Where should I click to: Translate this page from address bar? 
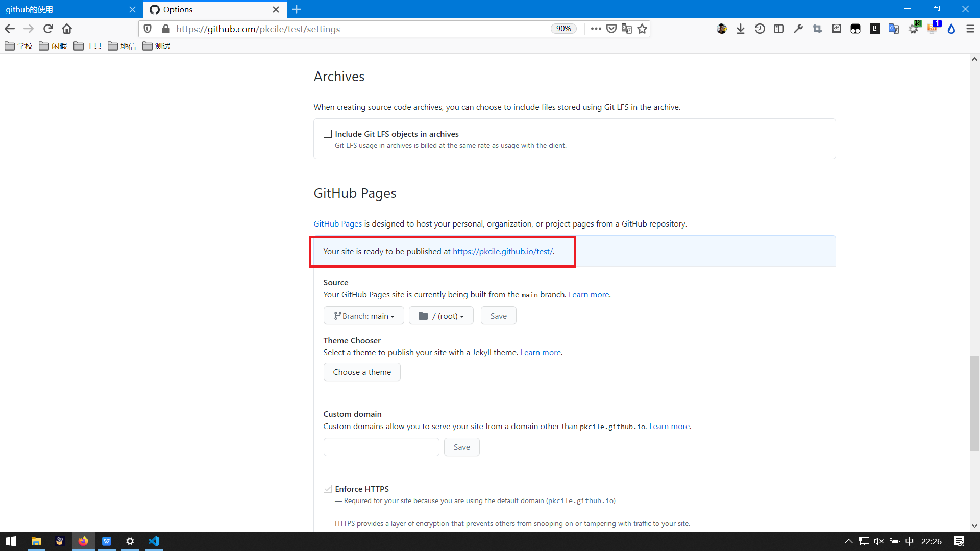pyautogui.click(x=627, y=29)
